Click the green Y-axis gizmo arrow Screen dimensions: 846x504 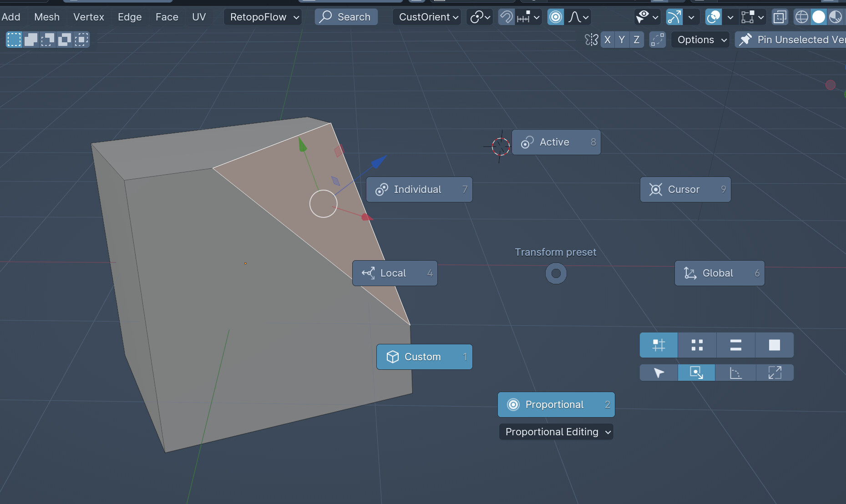(302, 144)
